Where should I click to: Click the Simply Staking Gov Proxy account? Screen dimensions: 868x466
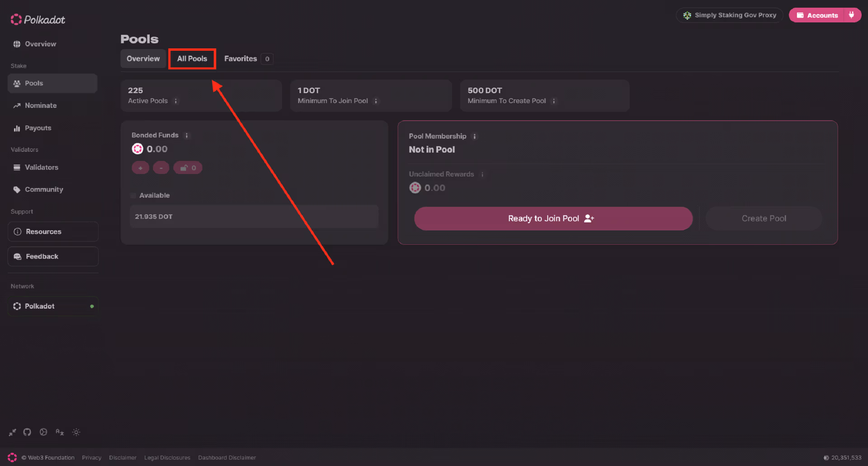click(730, 15)
